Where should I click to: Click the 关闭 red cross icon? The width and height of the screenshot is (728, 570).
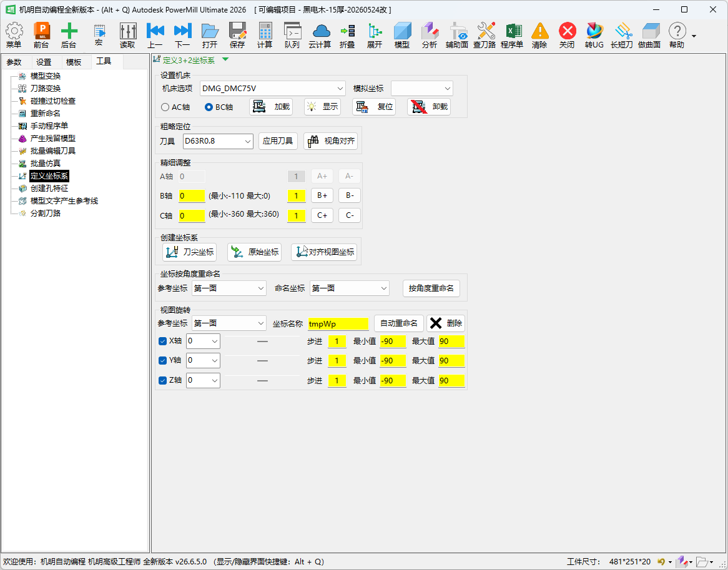(567, 36)
